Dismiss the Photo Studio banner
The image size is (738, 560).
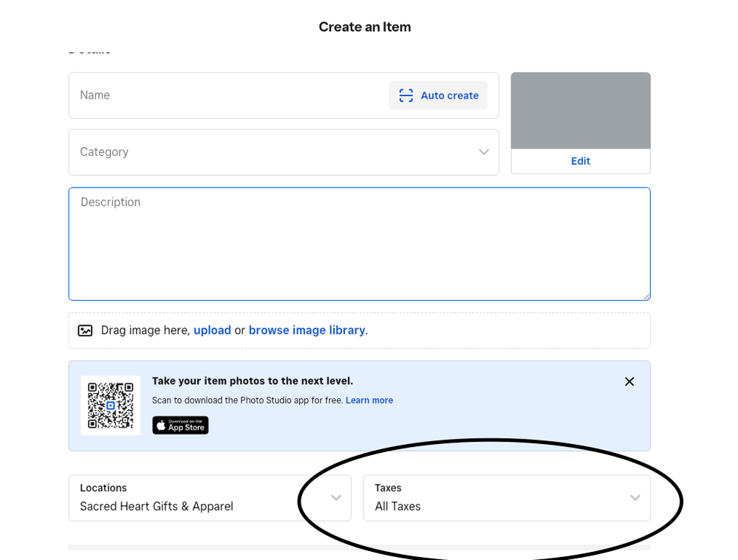(x=629, y=381)
